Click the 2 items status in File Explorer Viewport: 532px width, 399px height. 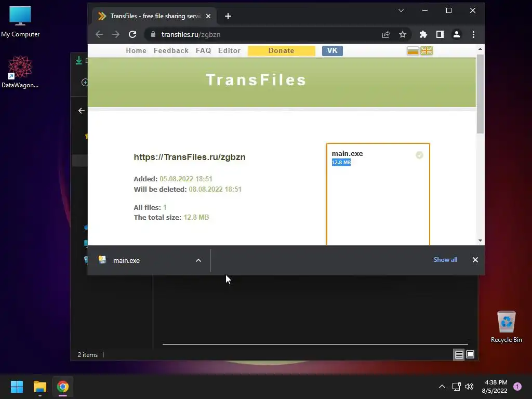click(x=87, y=354)
